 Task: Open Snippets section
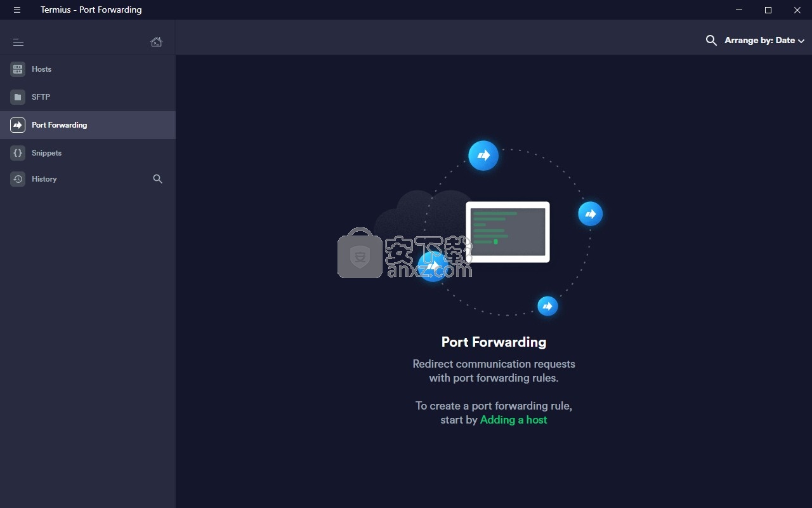(88, 153)
